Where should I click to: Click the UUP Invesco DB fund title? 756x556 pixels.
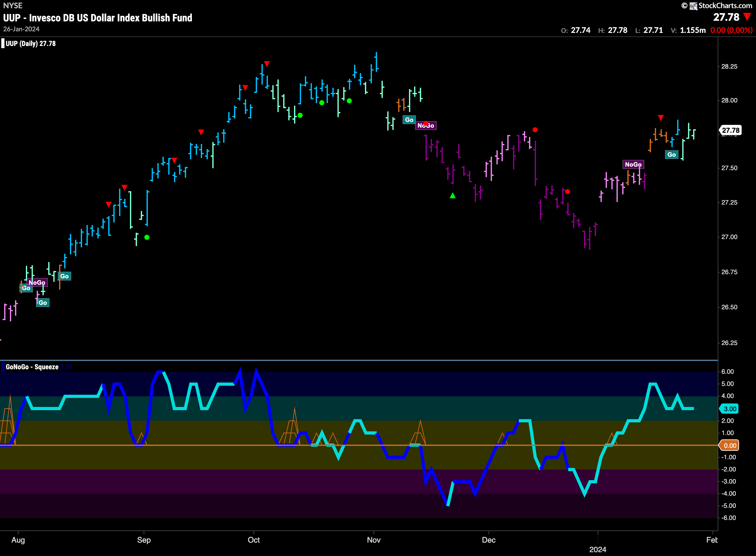[x=98, y=18]
